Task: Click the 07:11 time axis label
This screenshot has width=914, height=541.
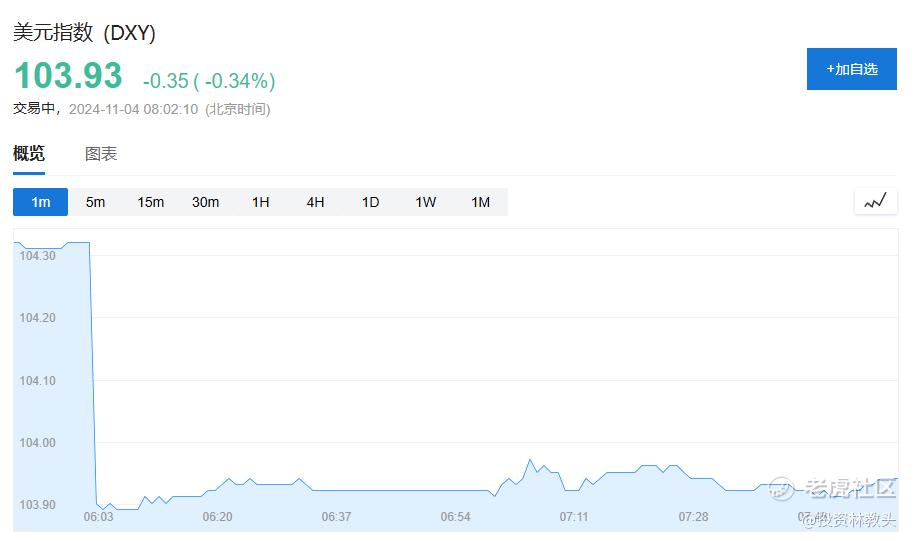Action: (574, 517)
